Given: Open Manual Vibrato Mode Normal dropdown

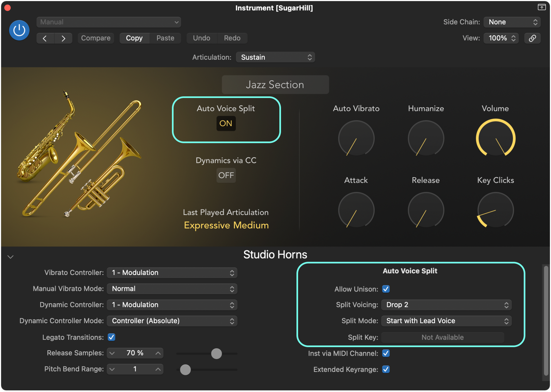Looking at the screenshot, I should (x=172, y=289).
